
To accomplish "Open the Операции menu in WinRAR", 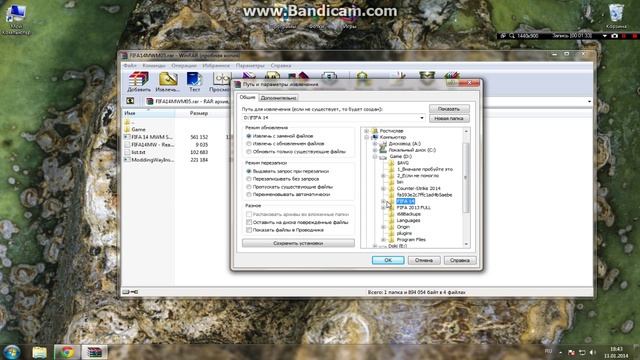I will 184,65.
